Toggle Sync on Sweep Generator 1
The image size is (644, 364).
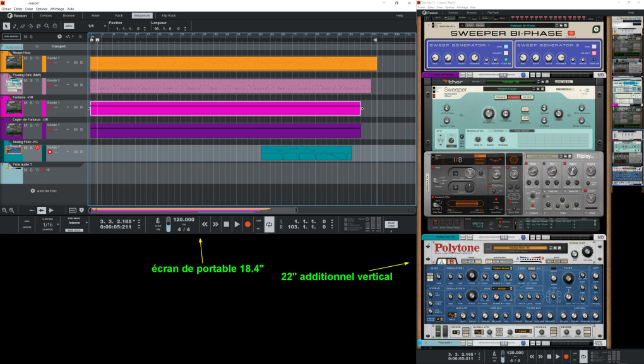pos(506,47)
